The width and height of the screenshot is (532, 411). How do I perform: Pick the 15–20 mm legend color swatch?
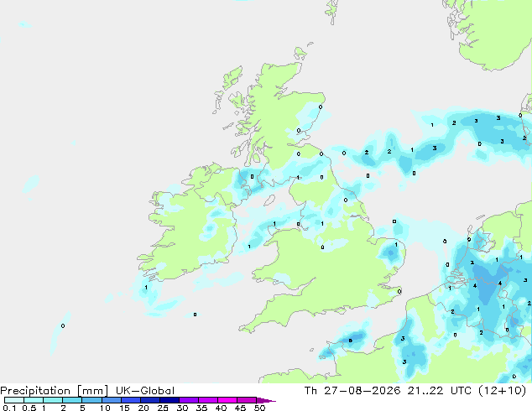pyautogui.click(x=130, y=400)
